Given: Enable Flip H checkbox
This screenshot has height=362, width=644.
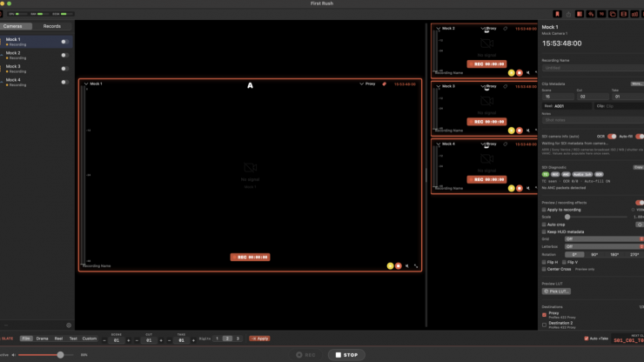Looking at the screenshot, I should [x=544, y=262].
